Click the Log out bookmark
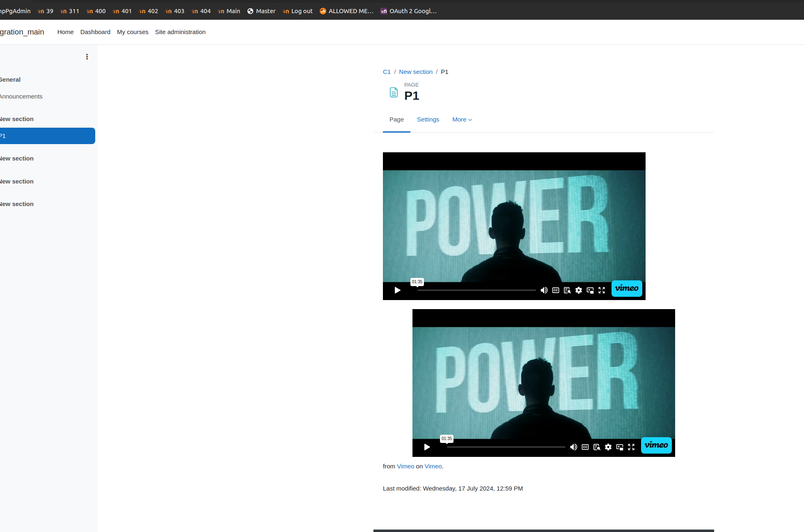 (298, 11)
